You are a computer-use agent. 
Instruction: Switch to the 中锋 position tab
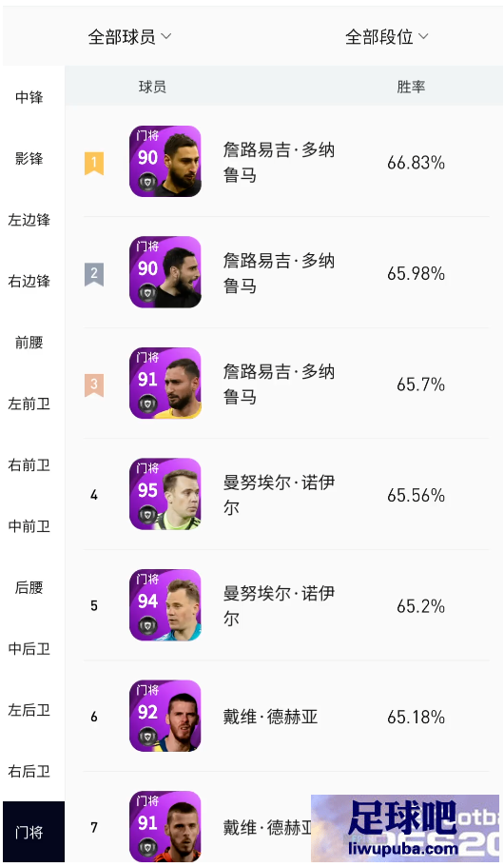point(29,97)
